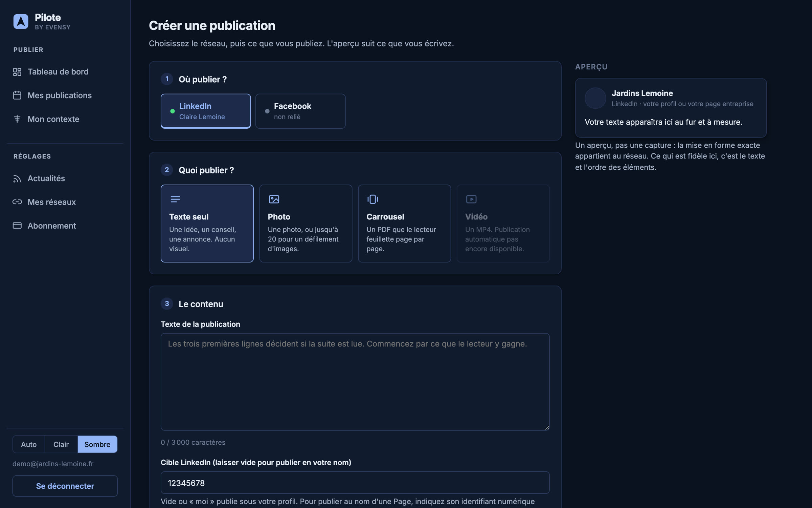The height and width of the screenshot is (508, 812).
Task: Click the Pilote brand name
Action: 48,17
